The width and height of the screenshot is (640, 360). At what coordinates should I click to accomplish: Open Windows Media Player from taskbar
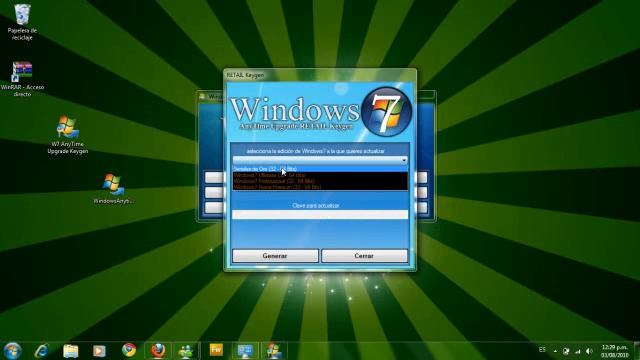[x=99, y=351]
